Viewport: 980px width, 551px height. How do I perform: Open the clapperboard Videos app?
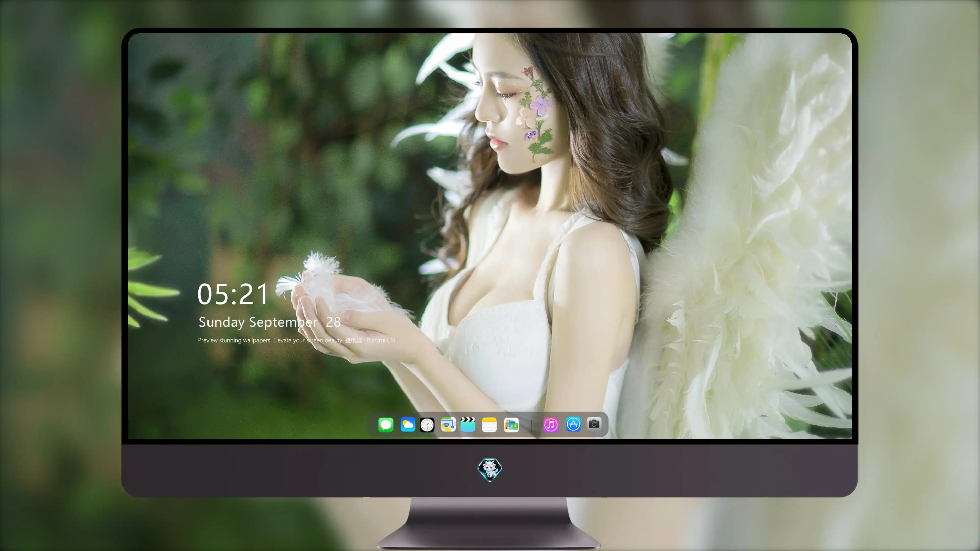tap(468, 424)
